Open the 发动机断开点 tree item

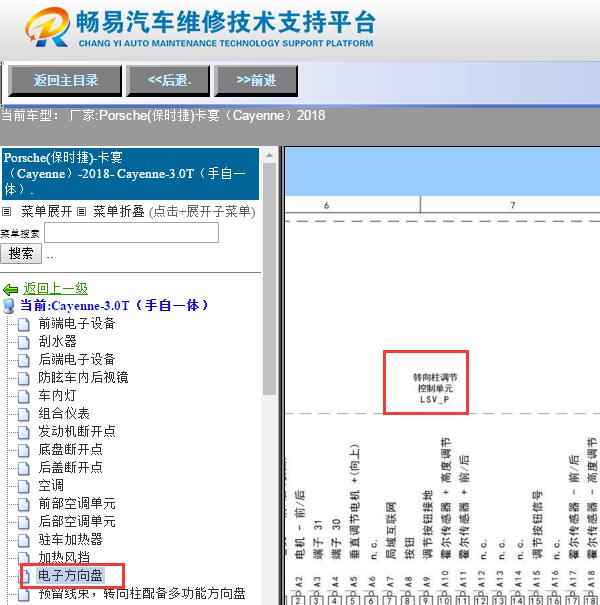pyautogui.click(x=77, y=431)
